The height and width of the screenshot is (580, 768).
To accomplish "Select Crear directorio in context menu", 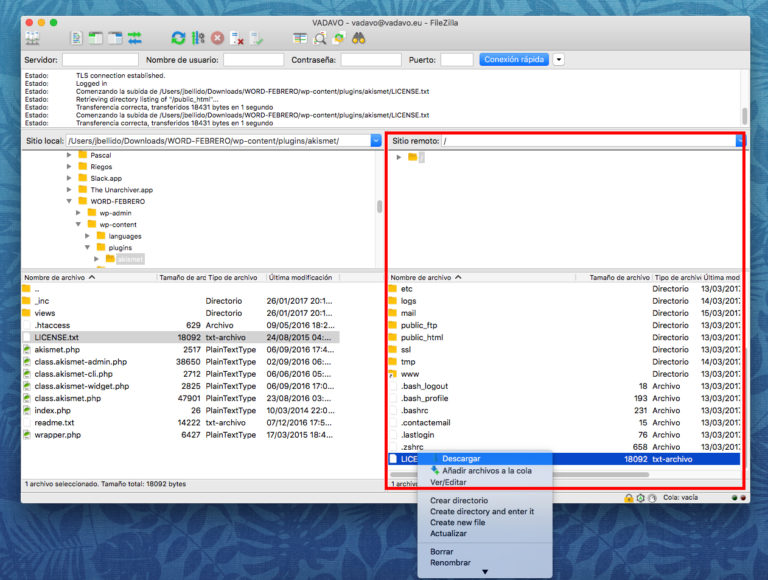I will click(459, 501).
